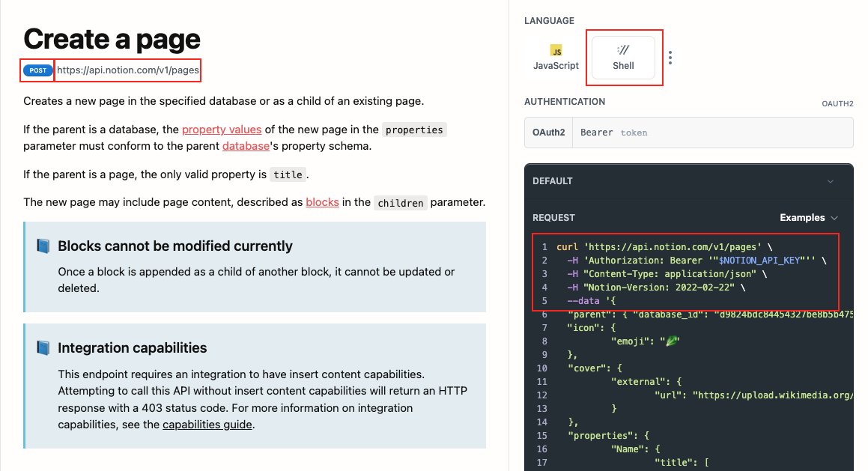Click the blue POST method badge
This screenshot has height=471, width=868.
tap(37, 70)
